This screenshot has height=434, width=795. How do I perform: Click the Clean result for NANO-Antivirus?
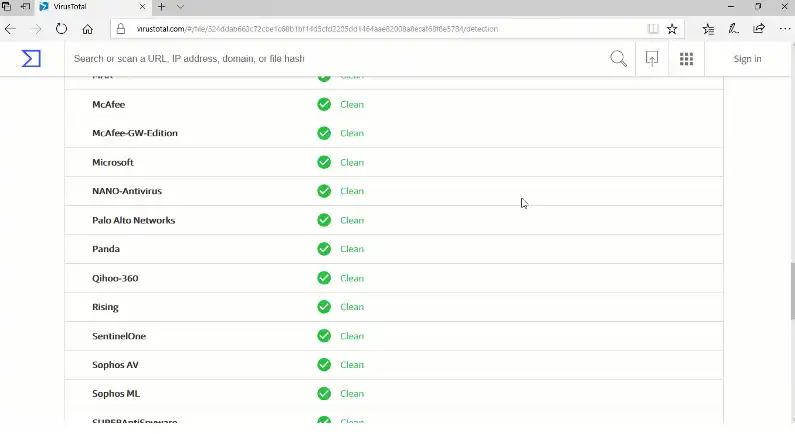point(352,191)
